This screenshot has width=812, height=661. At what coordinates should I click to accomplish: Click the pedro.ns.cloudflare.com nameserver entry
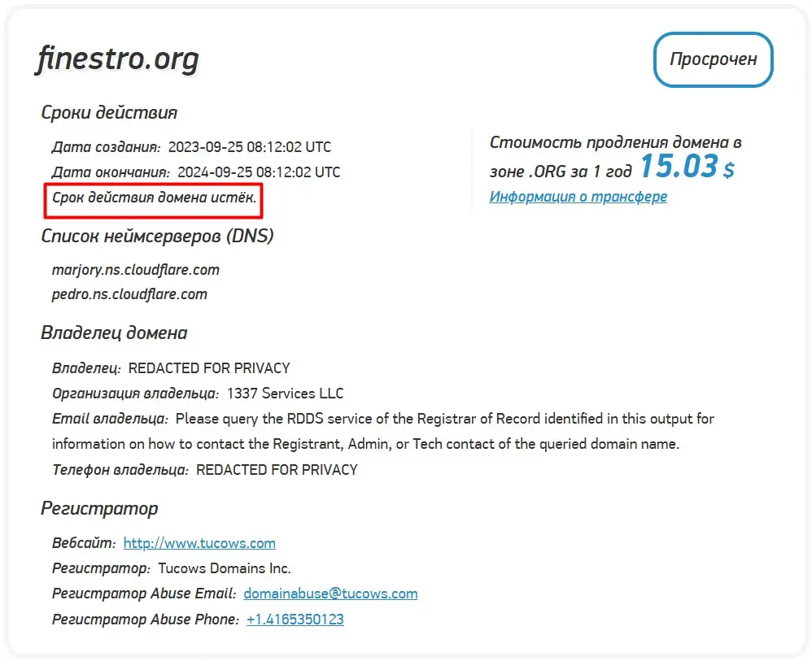pos(129,294)
